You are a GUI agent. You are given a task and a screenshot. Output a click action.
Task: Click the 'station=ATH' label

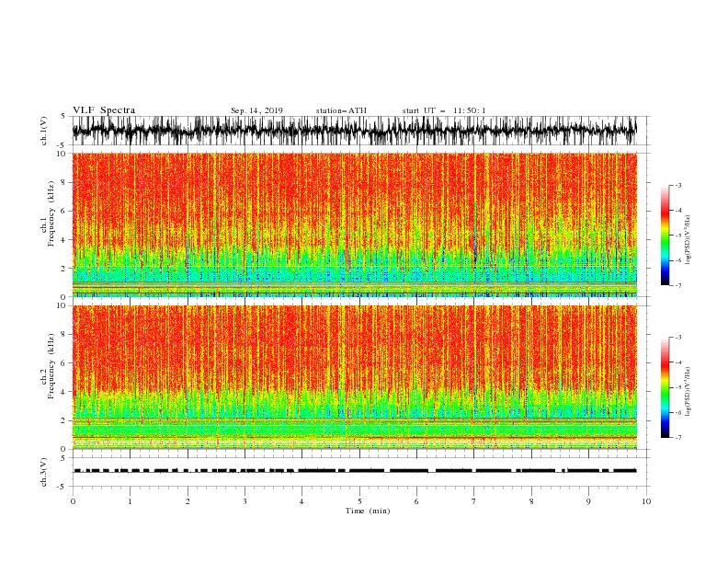point(341,110)
